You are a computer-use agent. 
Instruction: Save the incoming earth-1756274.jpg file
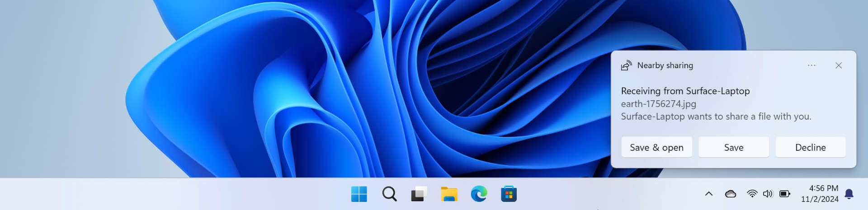point(734,147)
